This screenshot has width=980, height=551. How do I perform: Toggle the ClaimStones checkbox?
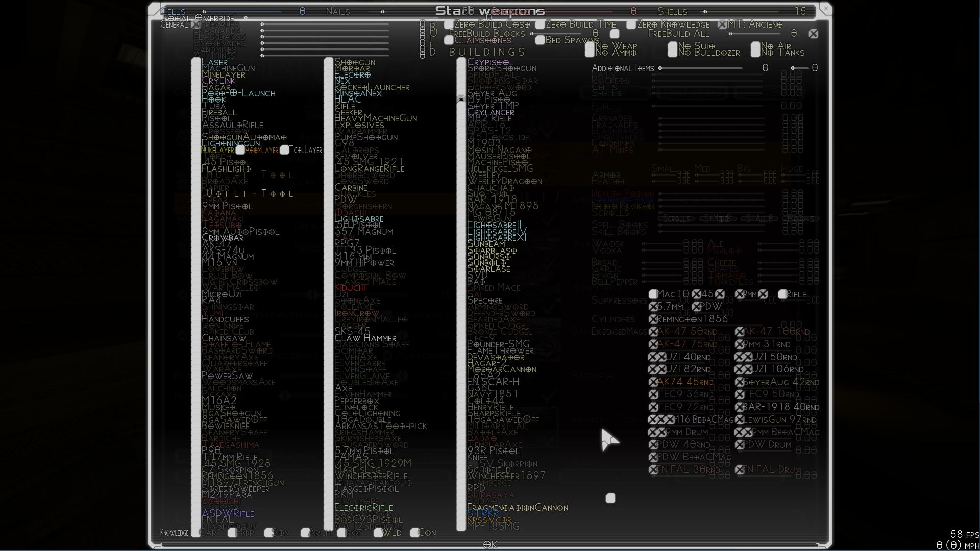click(x=449, y=40)
